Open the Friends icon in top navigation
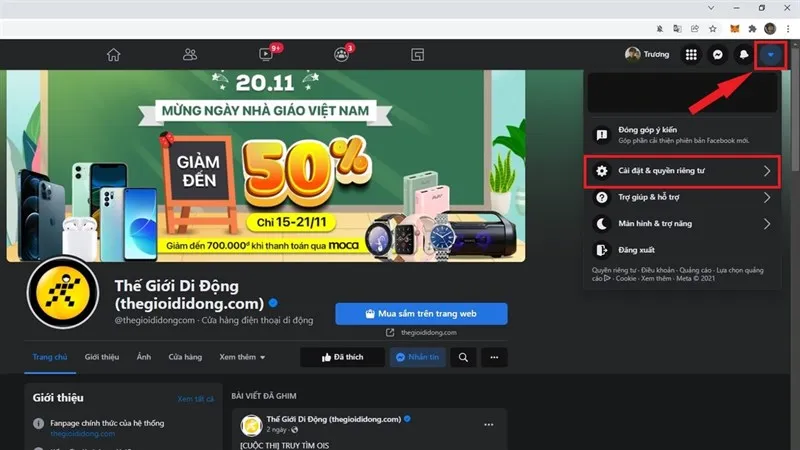Viewport: 800px width, 450px height. tap(190, 55)
